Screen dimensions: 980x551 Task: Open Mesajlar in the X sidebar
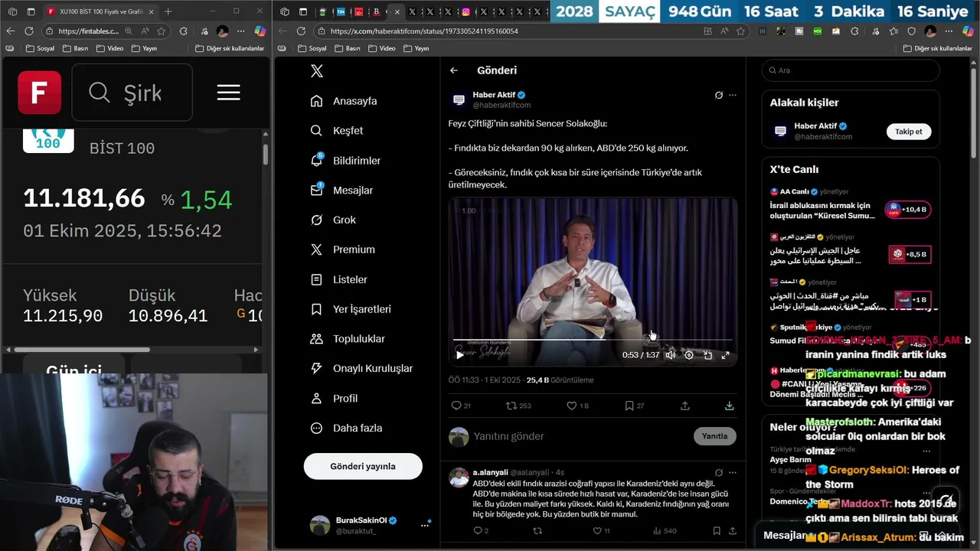coord(341,191)
